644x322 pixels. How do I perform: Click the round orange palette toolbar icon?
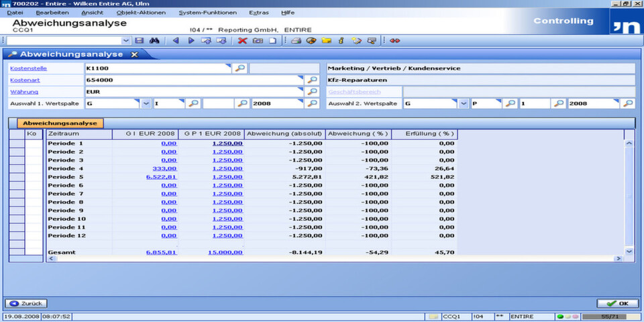pos(311,41)
